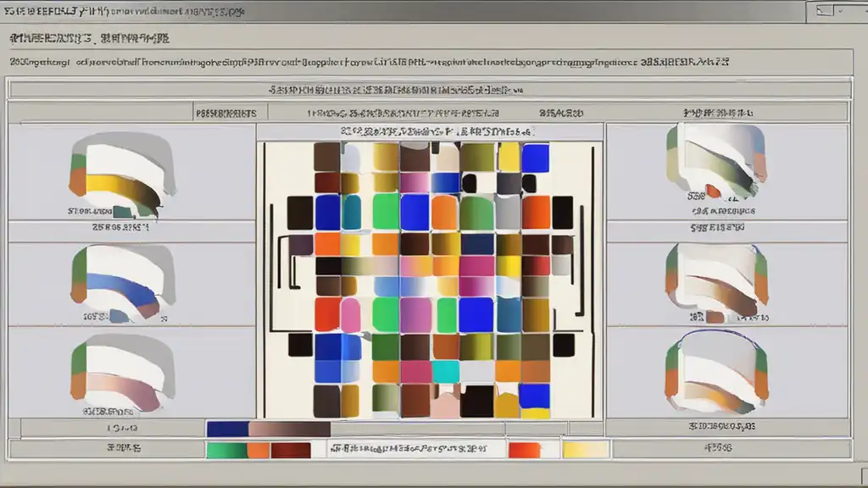Image resolution: width=868 pixels, height=488 pixels.
Task: Select the cyan swatch near grid bottom
Action: click(x=445, y=371)
